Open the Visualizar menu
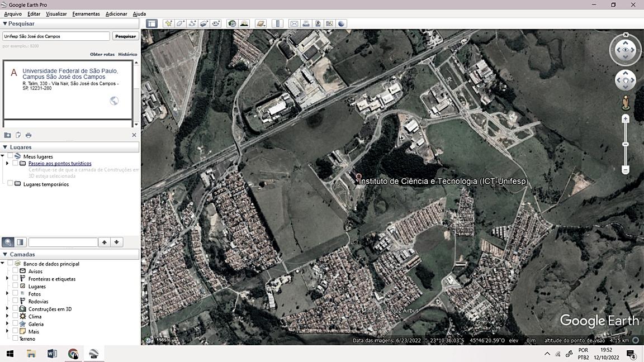This screenshot has height=362, width=644. coord(56,14)
